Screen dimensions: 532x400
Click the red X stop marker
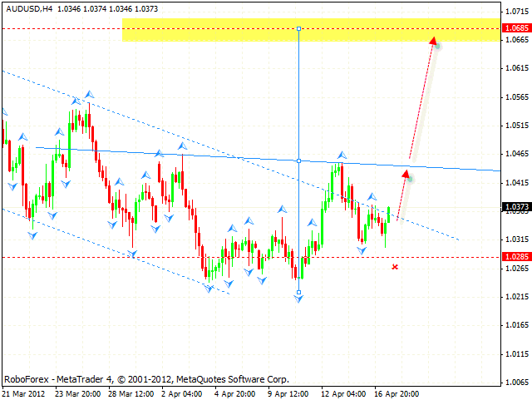(395, 267)
